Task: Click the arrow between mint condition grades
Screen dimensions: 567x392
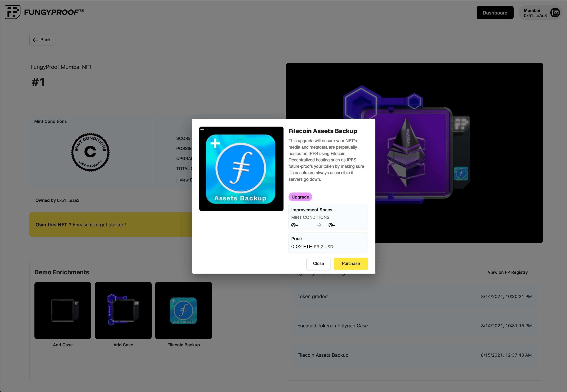Action: [319, 225]
